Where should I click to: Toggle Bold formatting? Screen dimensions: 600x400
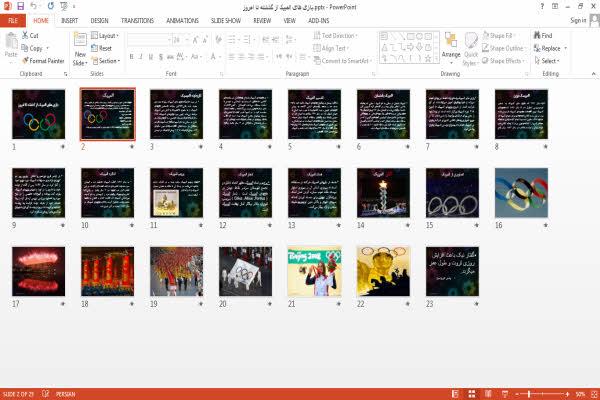click(131, 57)
